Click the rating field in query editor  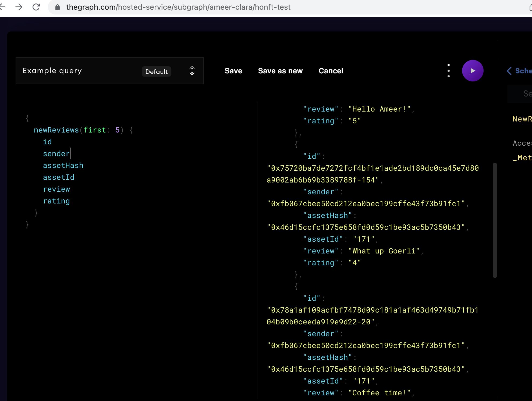[x=56, y=201]
